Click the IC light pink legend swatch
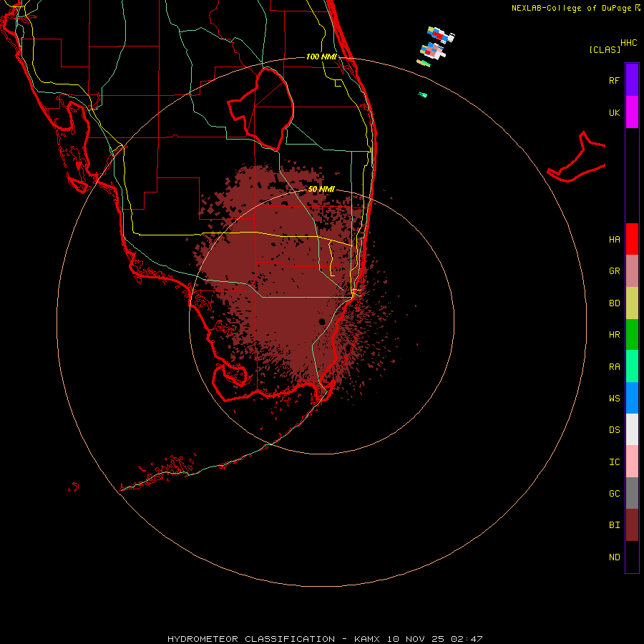The height and width of the screenshot is (644, 644). click(x=632, y=462)
